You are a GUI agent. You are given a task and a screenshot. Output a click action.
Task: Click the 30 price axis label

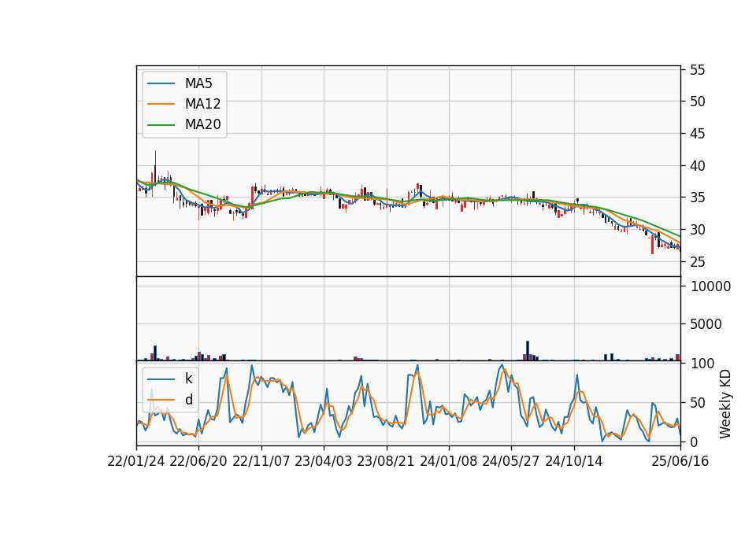click(x=697, y=230)
